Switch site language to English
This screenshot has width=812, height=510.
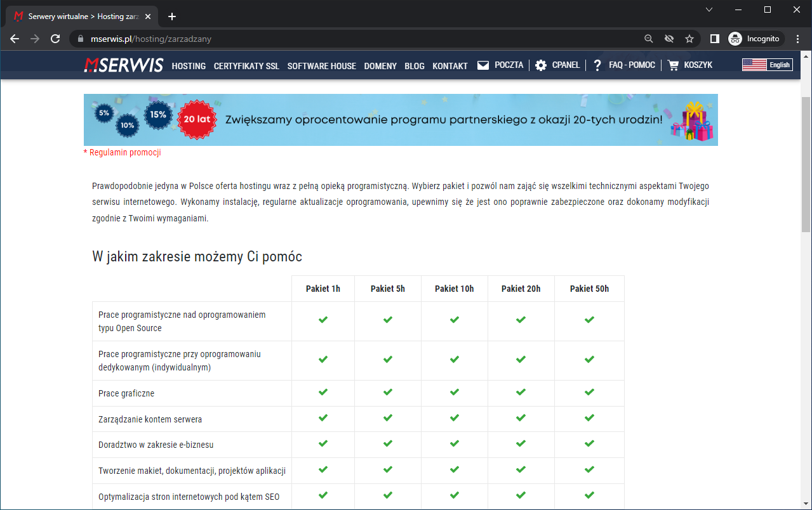point(767,65)
